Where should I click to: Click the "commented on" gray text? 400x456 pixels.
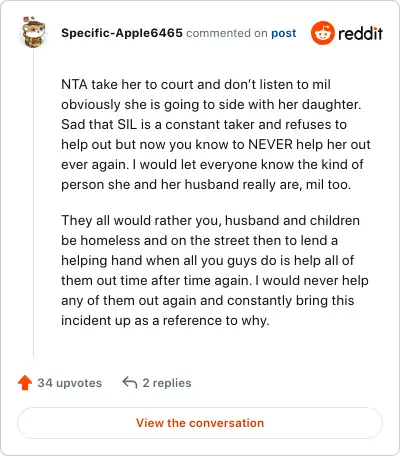pyautogui.click(x=227, y=33)
